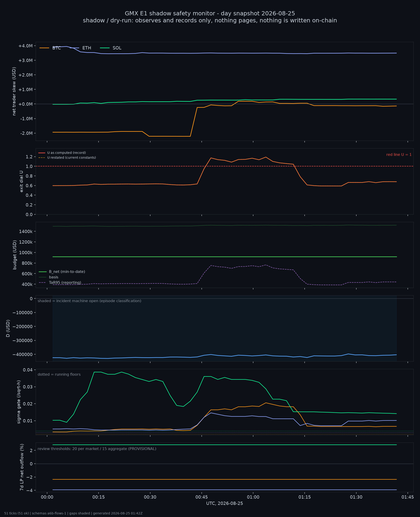
Task: Click the −400000 tick on D axis
Action: tap(23, 355)
